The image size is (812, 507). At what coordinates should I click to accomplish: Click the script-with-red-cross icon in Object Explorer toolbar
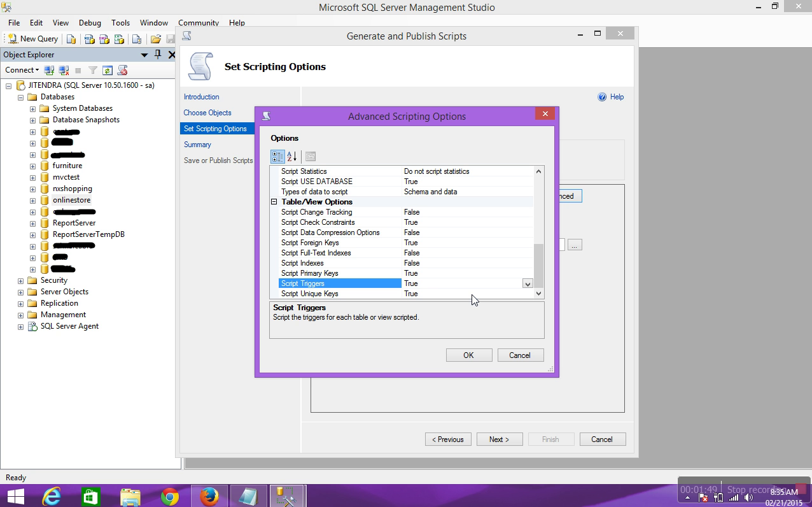pos(122,70)
